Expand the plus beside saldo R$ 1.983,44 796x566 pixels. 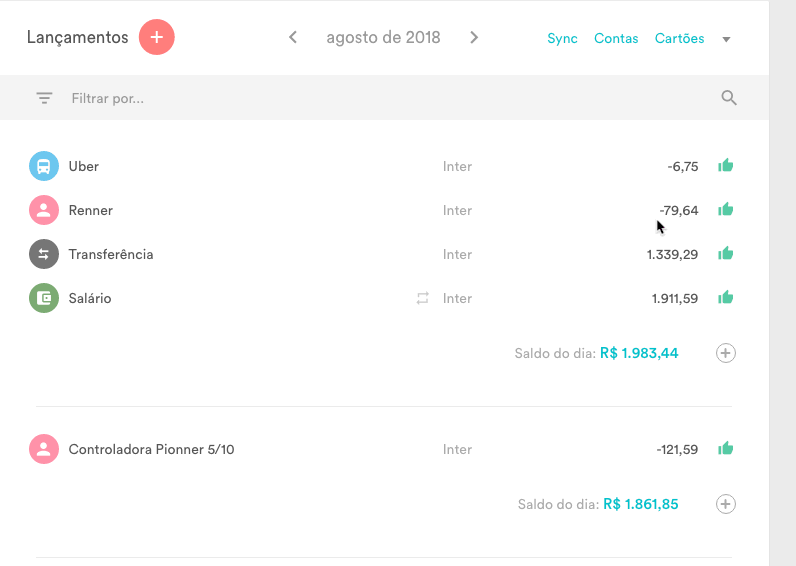(x=725, y=353)
